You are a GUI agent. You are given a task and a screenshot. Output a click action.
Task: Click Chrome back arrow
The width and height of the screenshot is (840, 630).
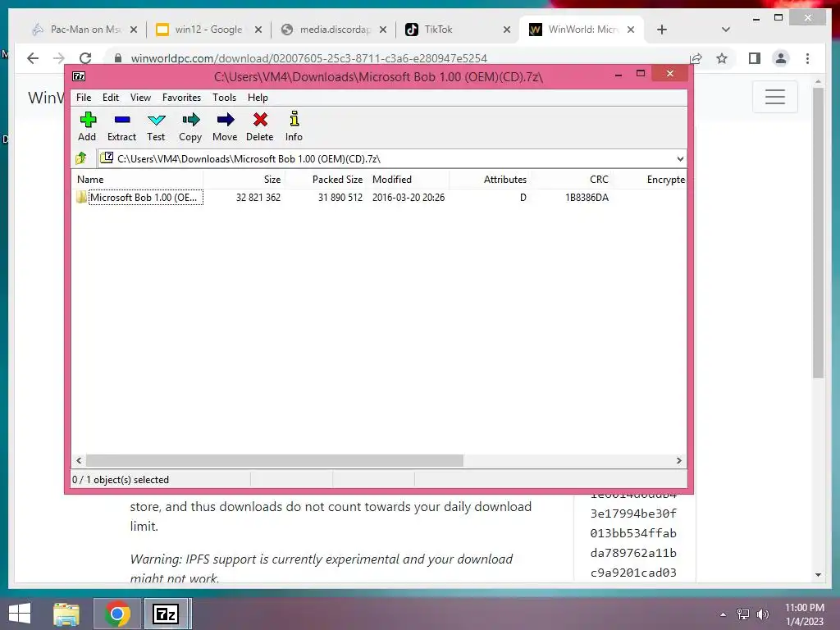(33, 58)
